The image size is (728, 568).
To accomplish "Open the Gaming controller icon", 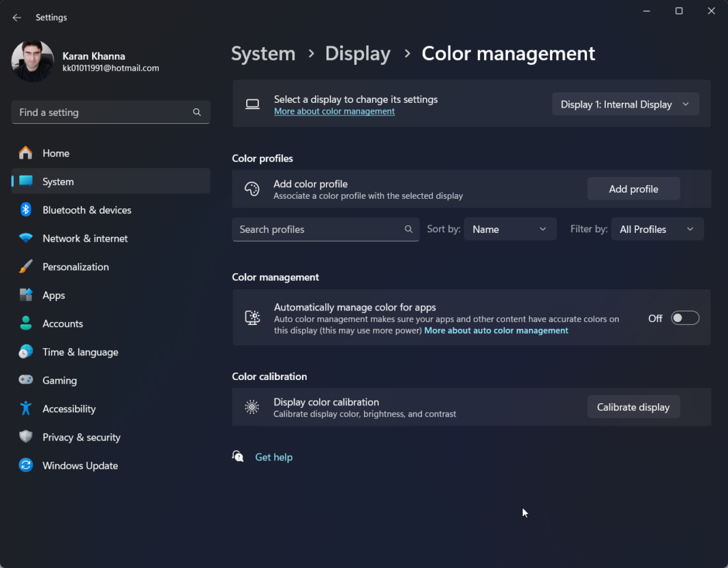I will (27, 380).
